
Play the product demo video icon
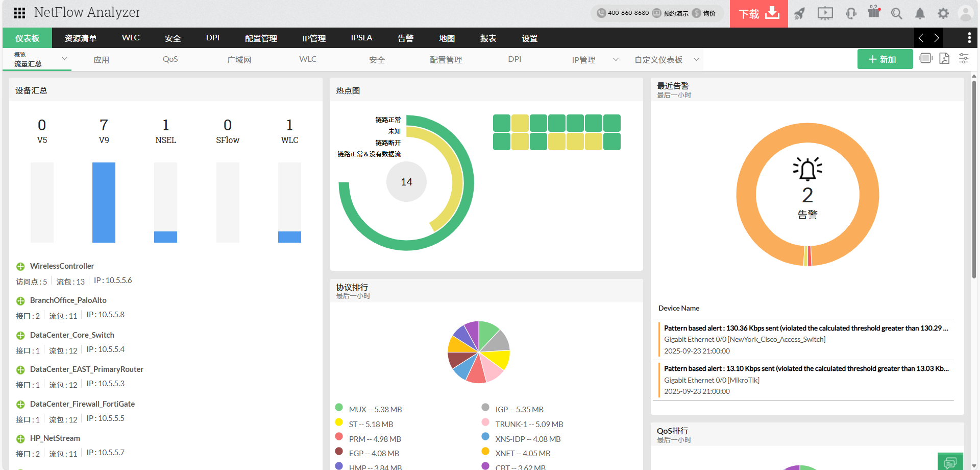click(825, 13)
